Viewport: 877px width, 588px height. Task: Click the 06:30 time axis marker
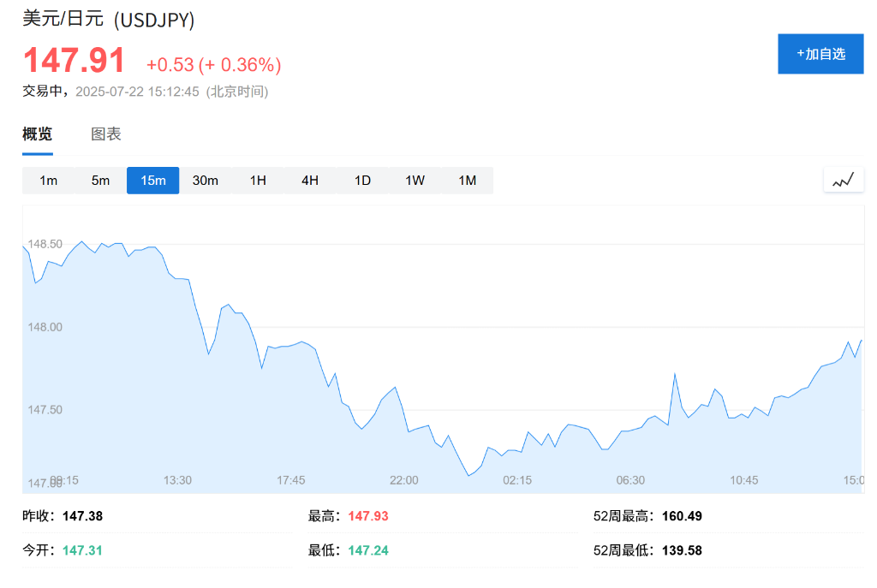[x=630, y=480]
